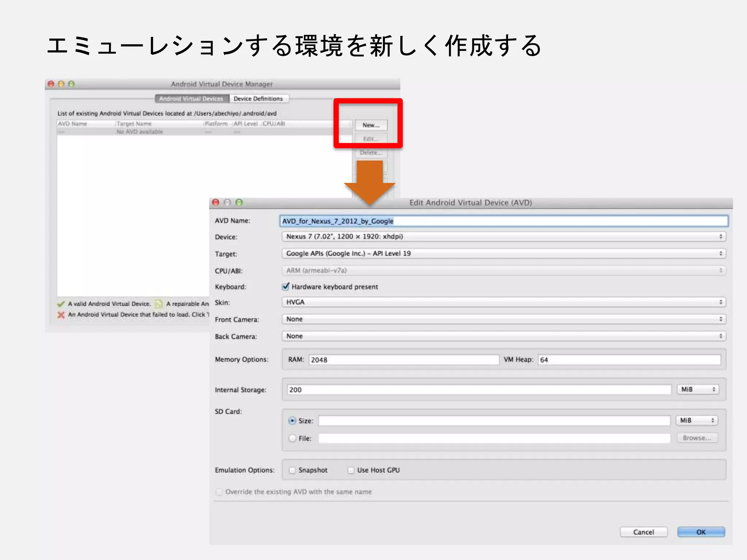Click the repairable AVD note icon
Viewport: 747px width, 560px height.
159,304
